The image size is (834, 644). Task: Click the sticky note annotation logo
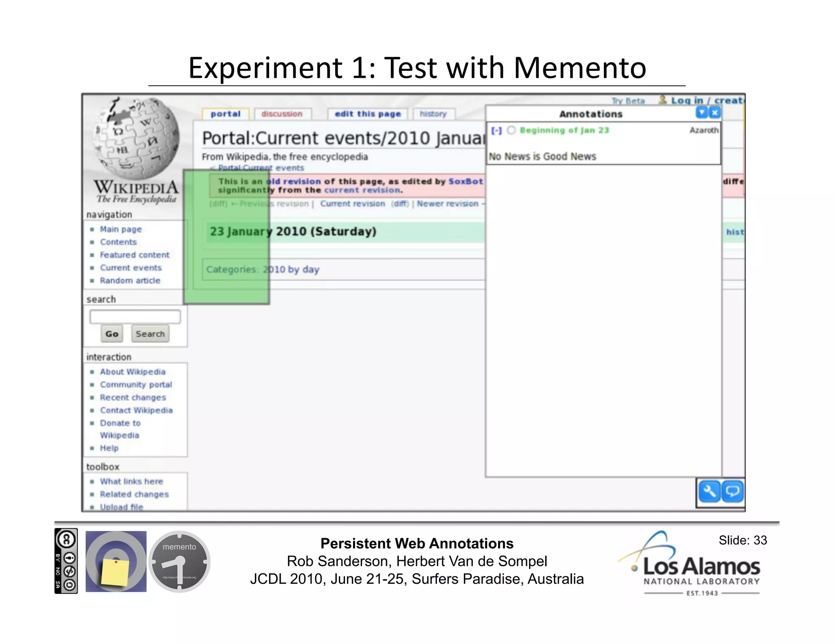[116, 561]
